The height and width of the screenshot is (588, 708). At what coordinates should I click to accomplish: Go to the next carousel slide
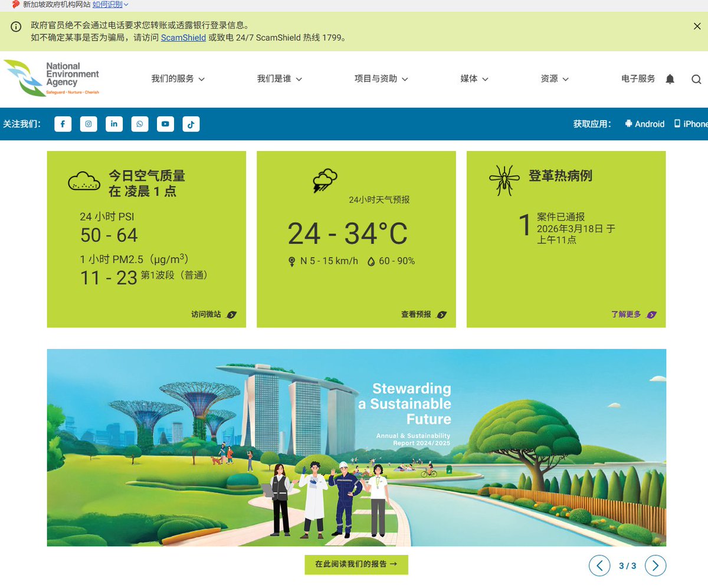tap(655, 566)
